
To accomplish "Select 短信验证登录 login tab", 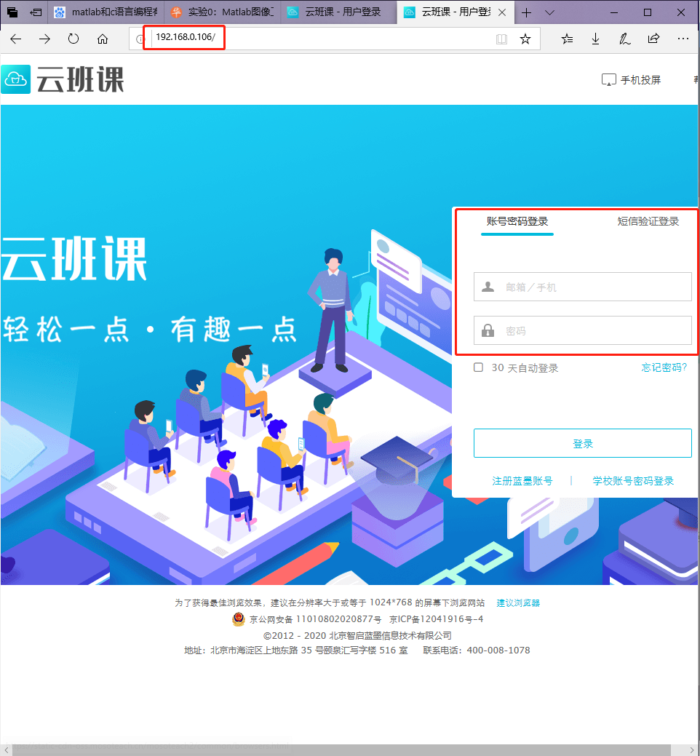I will coord(648,221).
